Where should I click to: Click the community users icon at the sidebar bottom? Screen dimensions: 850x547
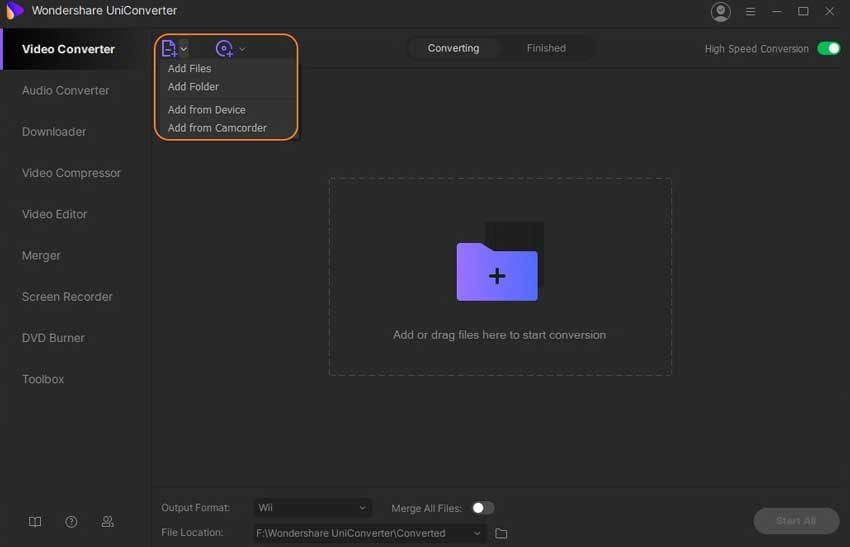107,522
